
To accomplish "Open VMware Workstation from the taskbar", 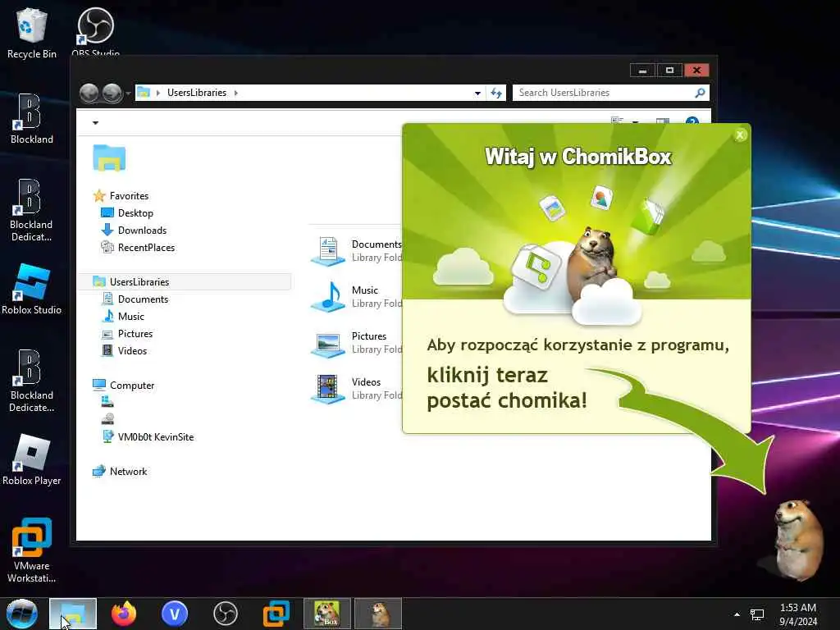I will coord(276,614).
